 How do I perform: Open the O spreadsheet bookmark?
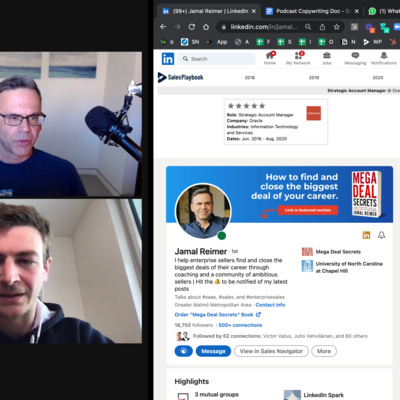coord(326,42)
